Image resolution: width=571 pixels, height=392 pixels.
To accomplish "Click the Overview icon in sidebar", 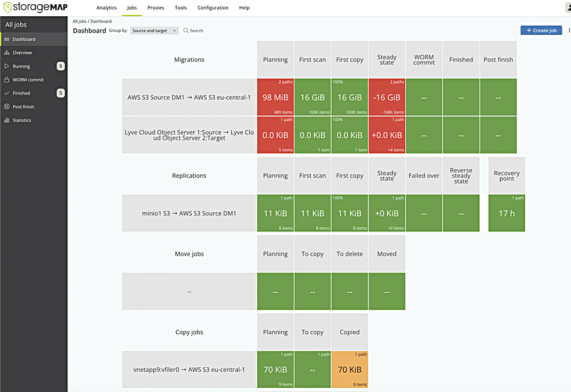I will (7, 52).
